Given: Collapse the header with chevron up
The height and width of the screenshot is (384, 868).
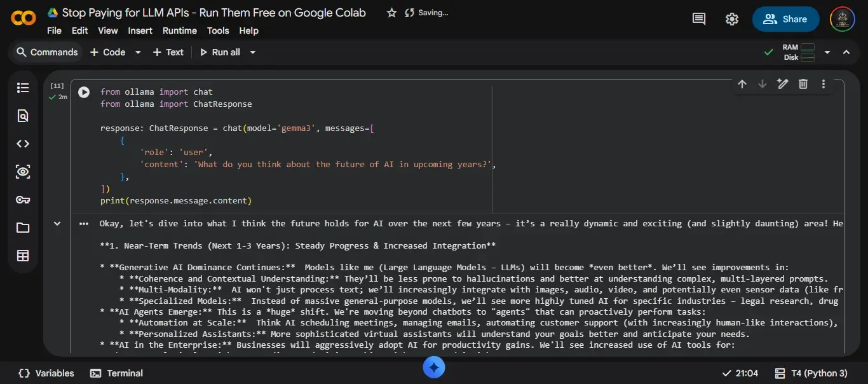Looking at the screenshot, I should [846, 52].
